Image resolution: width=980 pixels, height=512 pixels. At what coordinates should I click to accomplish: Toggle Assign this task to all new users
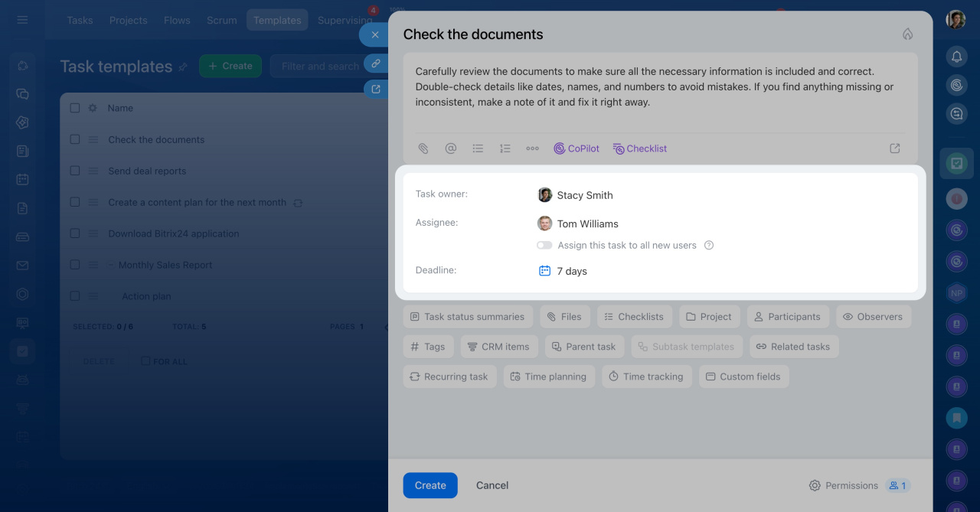(x=544, y=246)
